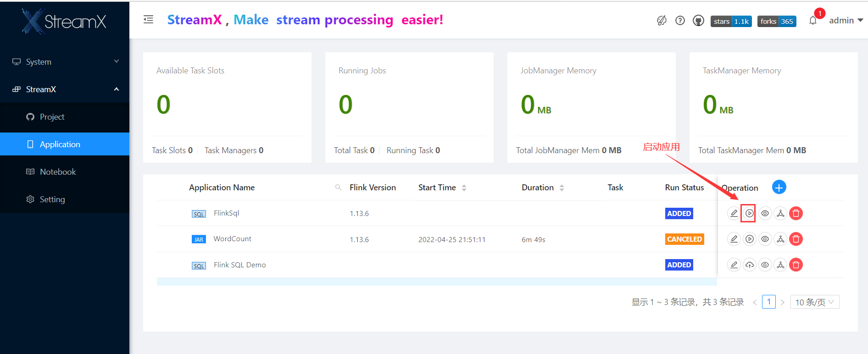Screen dimensions: 868x354
Task: Select the Application menu item
Action: click(x=65, y=144)
